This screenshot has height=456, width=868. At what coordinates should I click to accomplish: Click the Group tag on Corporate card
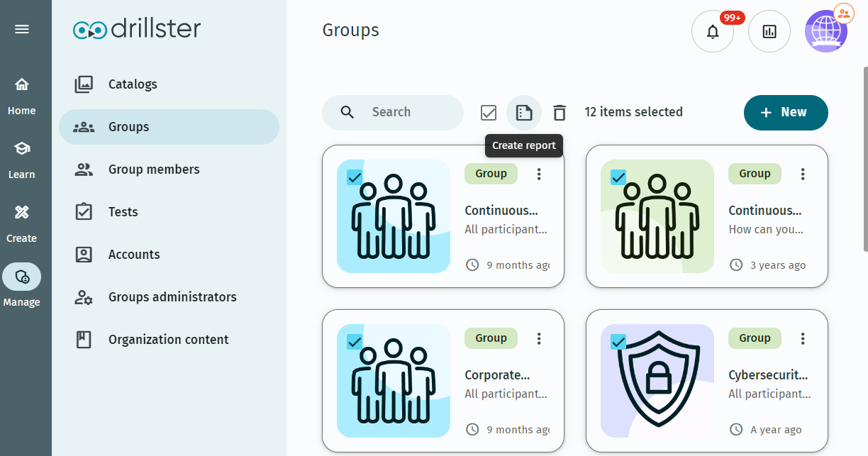coord(491,338)
